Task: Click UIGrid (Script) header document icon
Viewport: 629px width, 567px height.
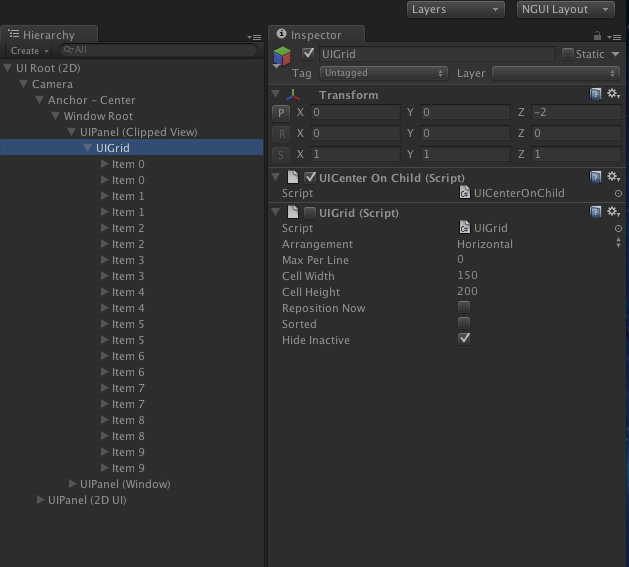Action: point(293,212)
